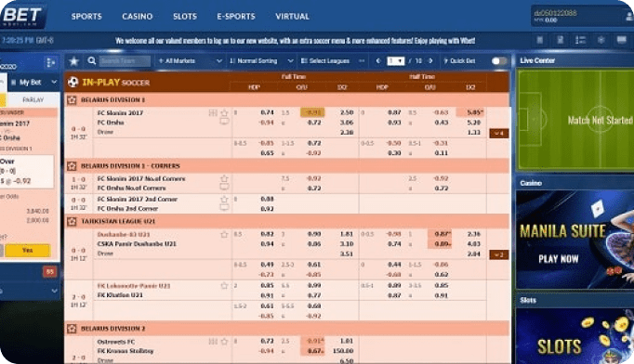This screenshot has width=634, height=364.
Task: Expand more markets for FC Slonim with +4
Action: point(499,134)
